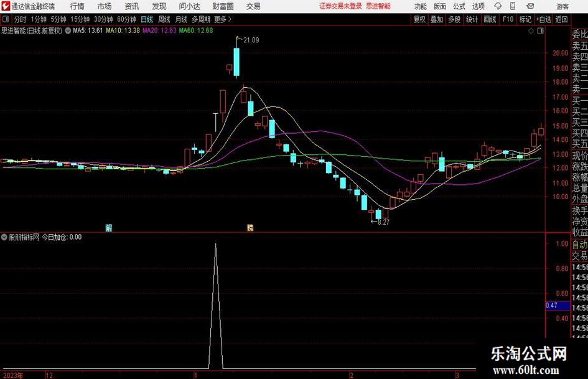Click the 榜 marker on the chart
Image resolution: width=588 pixels, height=379 pixels.
250,227
